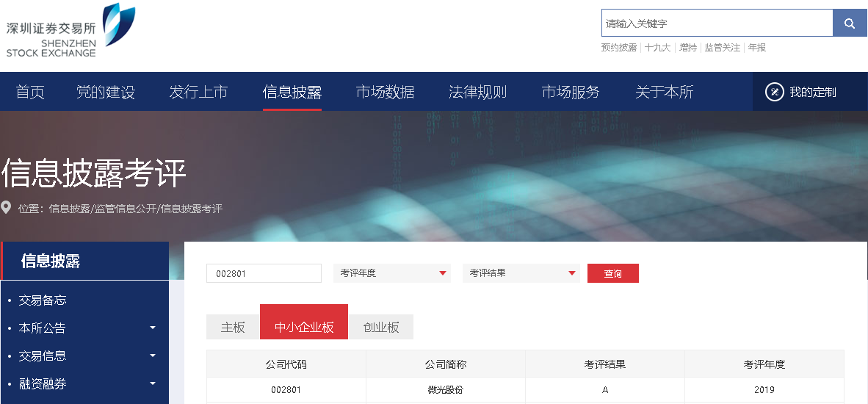Open the 市场数据 navigation menu
This screenshot has height=404, width=868.
point(385,92)
